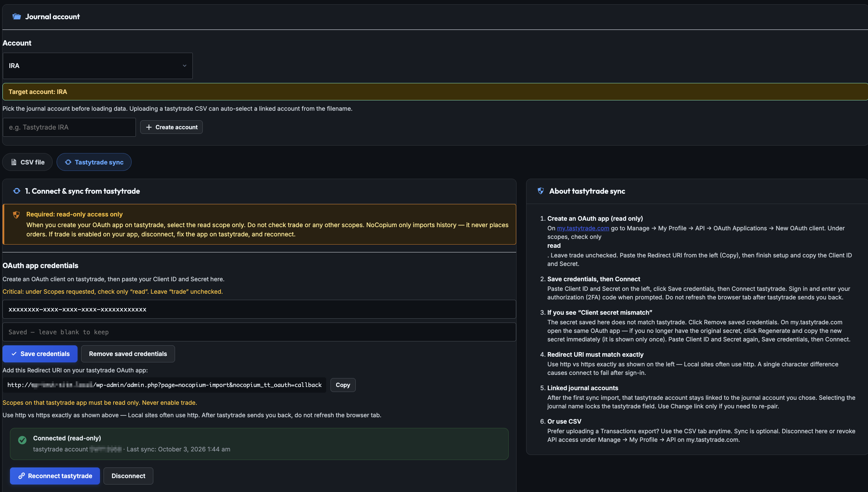
Task: Click the sync icon beside Connect & sync heading
Action: [x=17, y=191]
